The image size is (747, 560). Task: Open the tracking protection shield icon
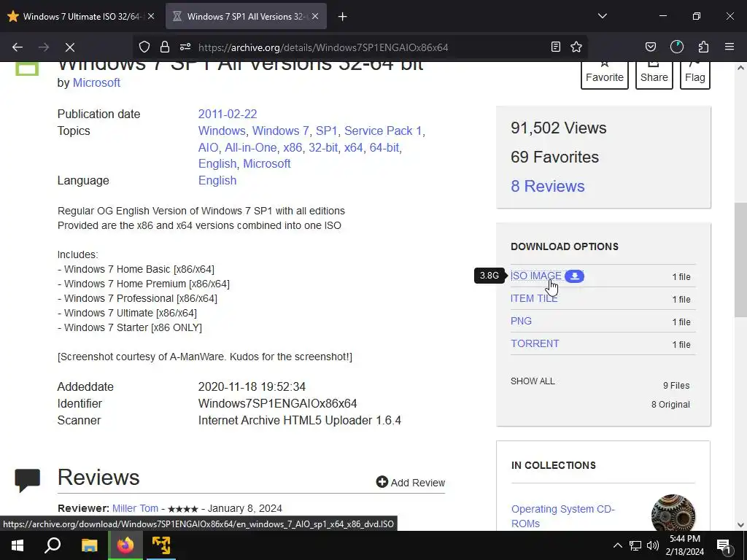(144, 47)
